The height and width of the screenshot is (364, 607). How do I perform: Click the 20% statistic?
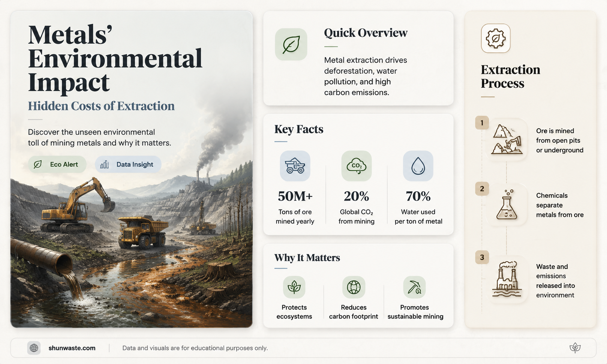(357, 196)
